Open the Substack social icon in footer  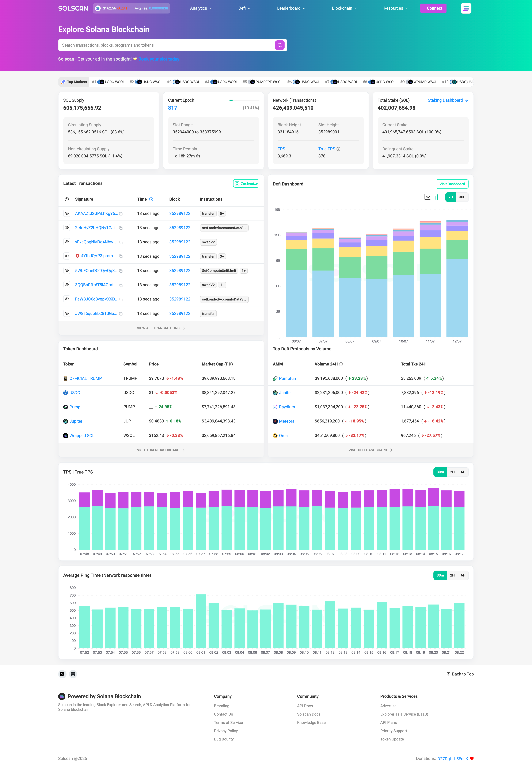point(73,674)
